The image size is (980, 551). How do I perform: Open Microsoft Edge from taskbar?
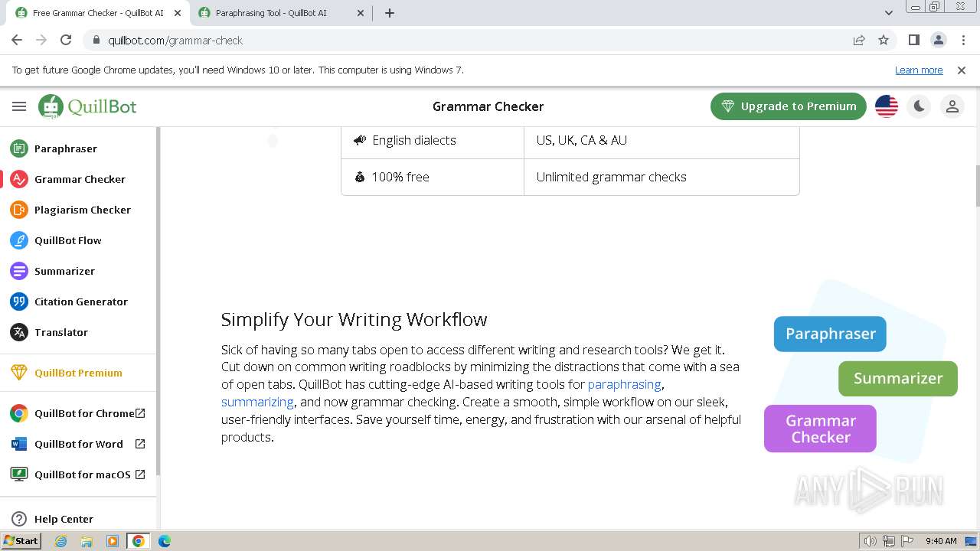pos(165,541)
